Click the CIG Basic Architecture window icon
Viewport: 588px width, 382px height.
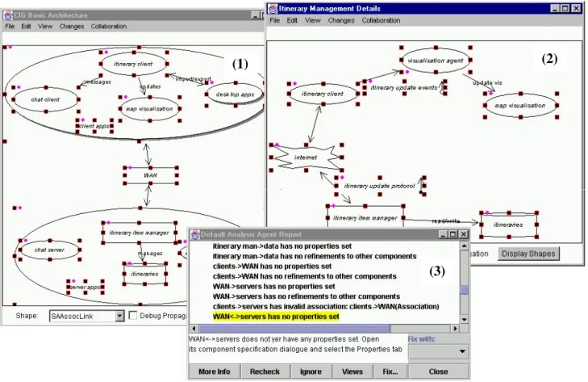click(8, 15)
